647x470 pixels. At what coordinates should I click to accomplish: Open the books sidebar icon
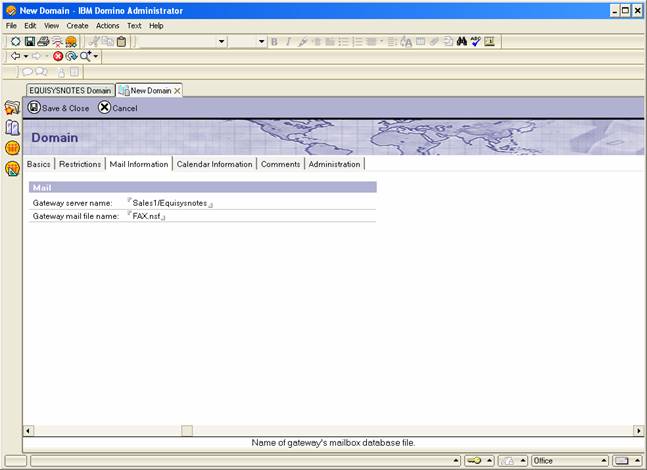pos(12,128)
